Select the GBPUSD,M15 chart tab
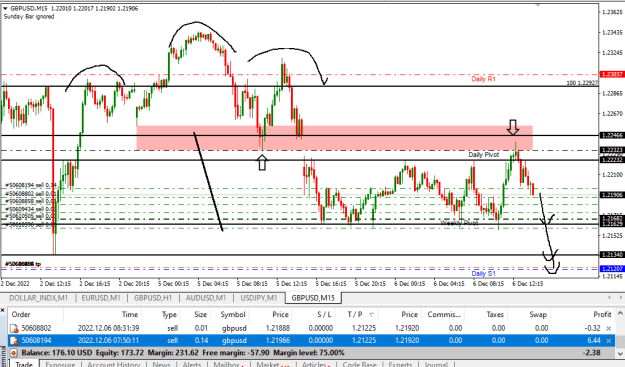Screen dimensions: 625x367 click(x=313, y=298)
